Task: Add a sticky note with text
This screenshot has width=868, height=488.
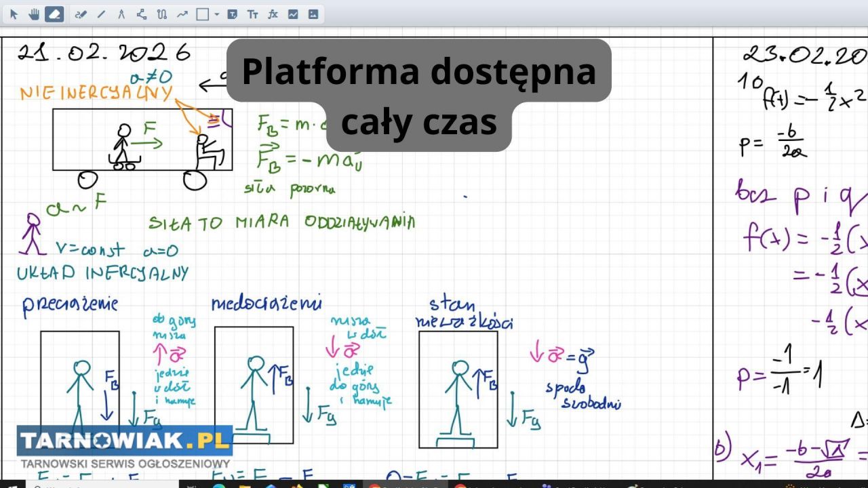Action: 232,14
